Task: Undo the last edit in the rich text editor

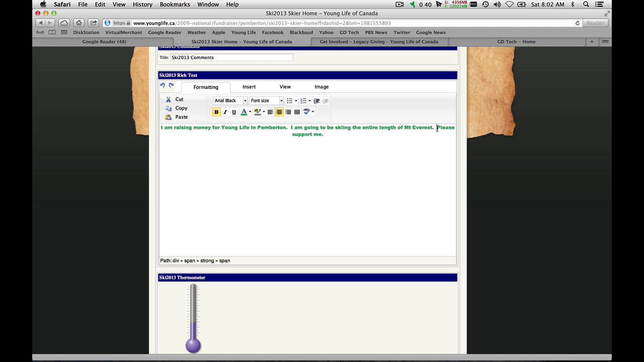Action: pyautogui.click(x=163, y=85)
